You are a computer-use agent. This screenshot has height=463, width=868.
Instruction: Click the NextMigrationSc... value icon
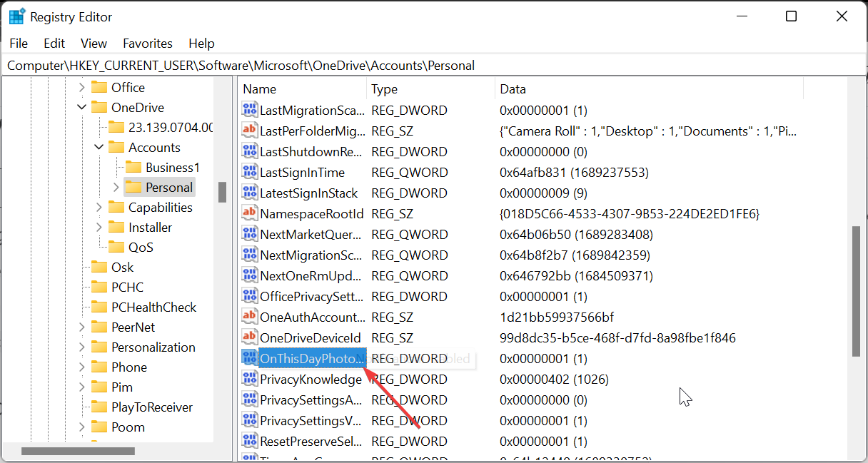click(249, 255)
